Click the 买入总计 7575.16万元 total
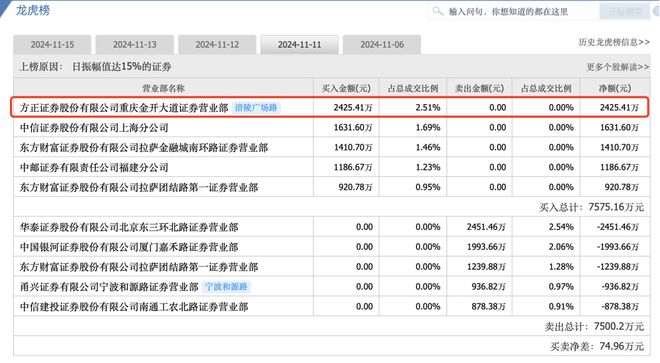Image resolution: width=660 pixels, height=363 pixels. [x=591, y=207]
